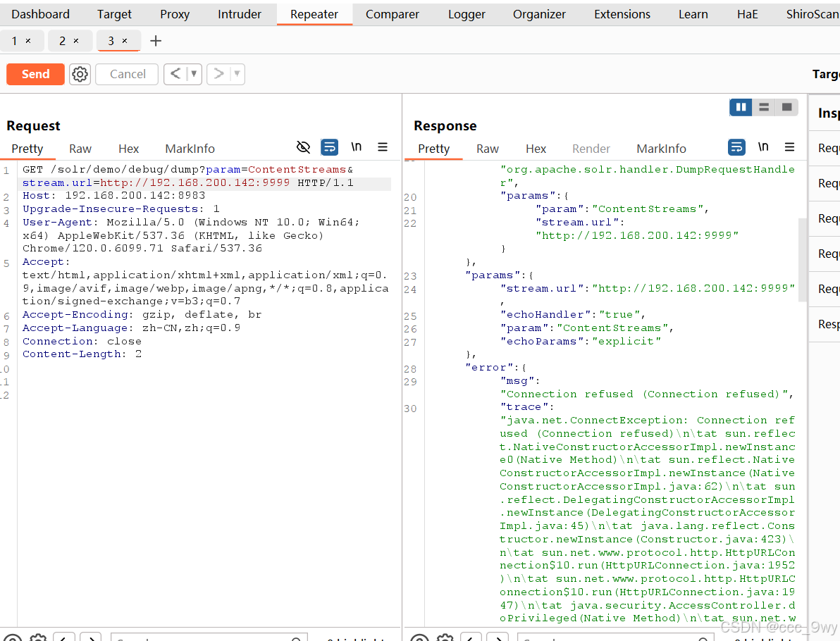Switch to the HaE extension tab
The width and height of the screenshot is (840, 641).
point(747,14)
